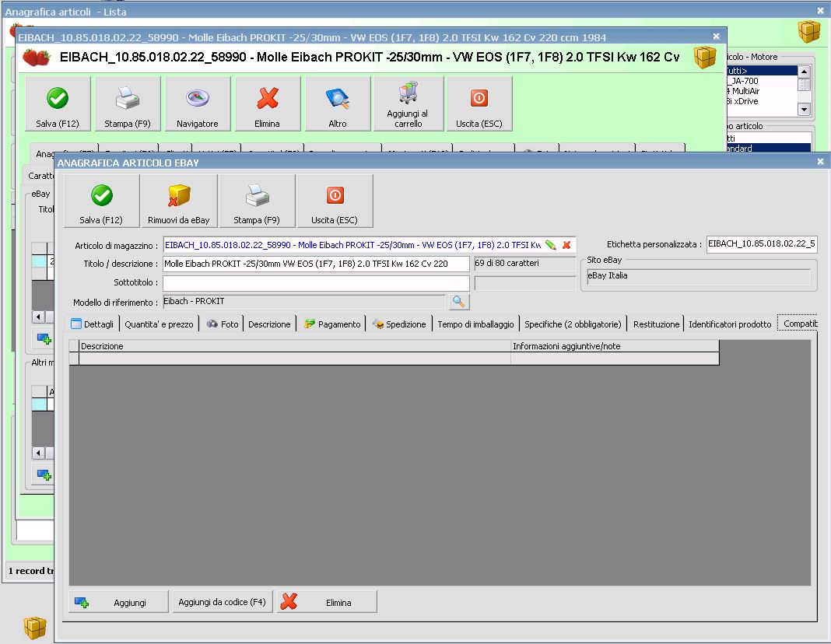This screenshot has width=831, height=644.
Task: Click Stampa (F9) in the EIBACH article window
Action: click(x=127, y=103)
